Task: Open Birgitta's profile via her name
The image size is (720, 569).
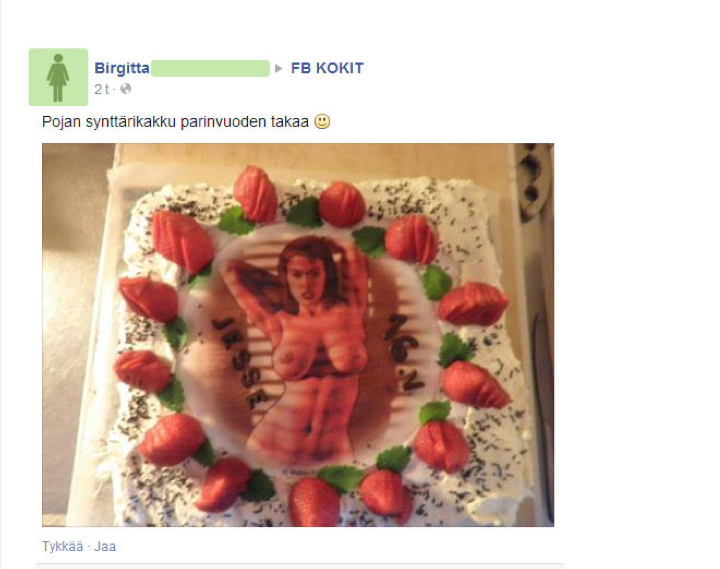Action: pyautogui.click(x=122, y=68)
